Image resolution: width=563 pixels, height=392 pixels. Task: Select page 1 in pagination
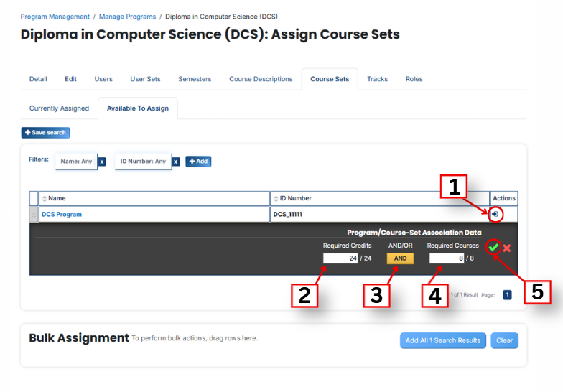pyautogui.click(x=507, y=295)
